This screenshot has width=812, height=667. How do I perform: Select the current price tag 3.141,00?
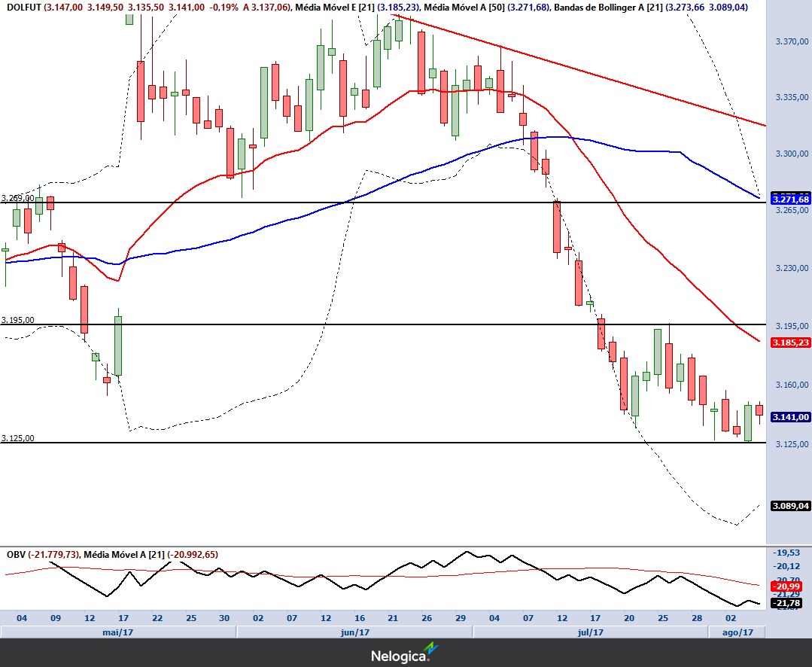(x=790, y=417)
